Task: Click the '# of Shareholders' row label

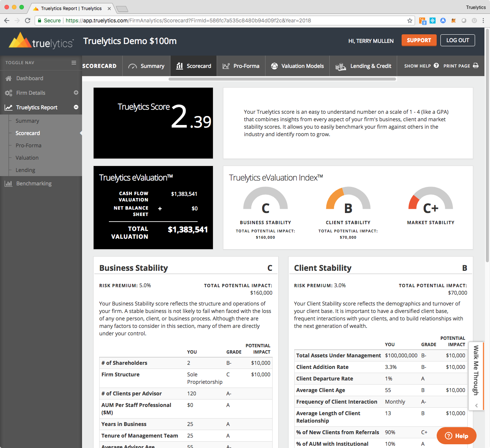Action: 124,363
